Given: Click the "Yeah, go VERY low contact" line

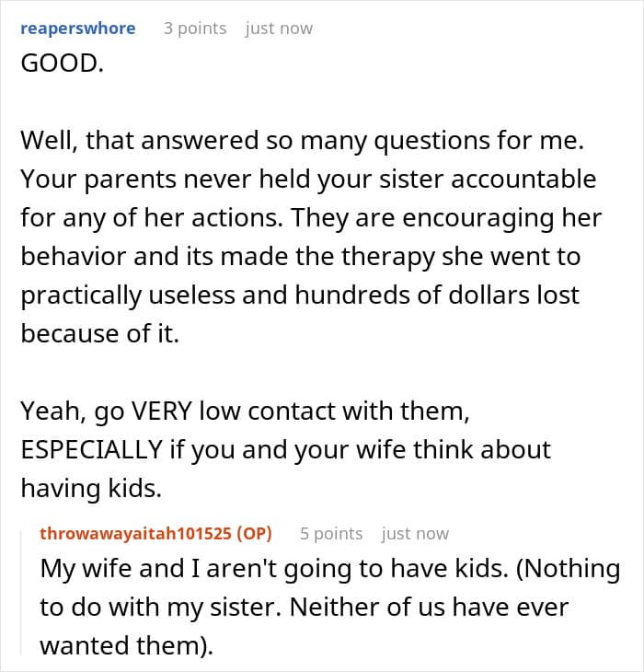Looking at the screenshot, I should pyautogui.click(x=245, y=413).
